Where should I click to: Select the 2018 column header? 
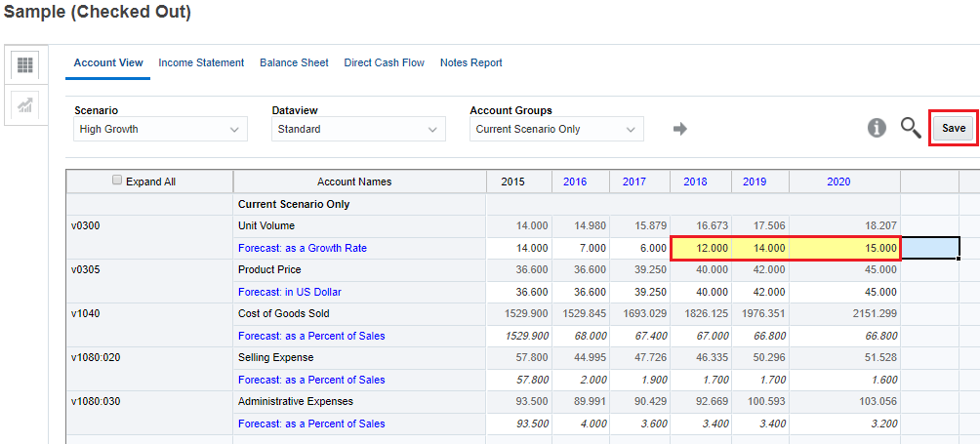point(695,182)
